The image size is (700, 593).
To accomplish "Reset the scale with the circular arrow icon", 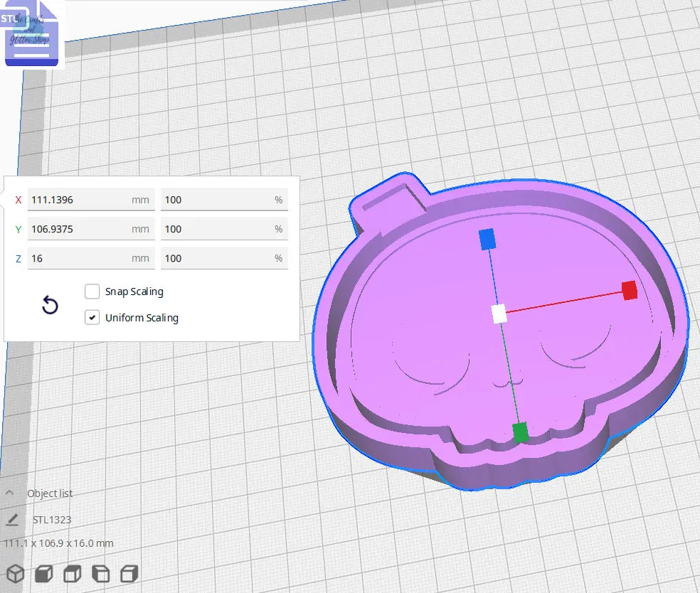I will click(x=49, y=304).
